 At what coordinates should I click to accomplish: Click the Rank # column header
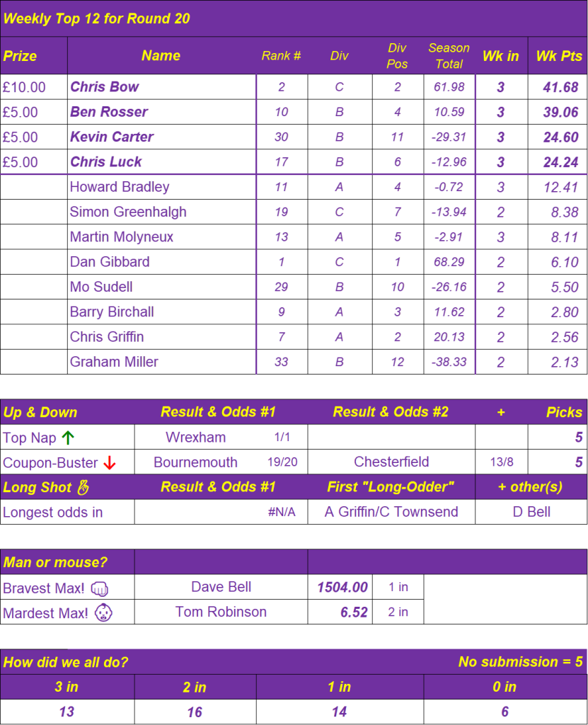click(x=282, y=55)
